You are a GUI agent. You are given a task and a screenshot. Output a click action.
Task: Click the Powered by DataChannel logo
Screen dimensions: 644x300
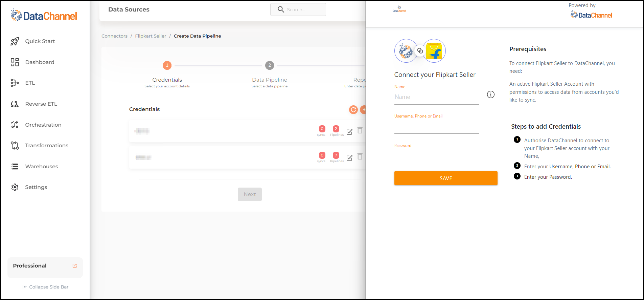click(x=591, y=15)
